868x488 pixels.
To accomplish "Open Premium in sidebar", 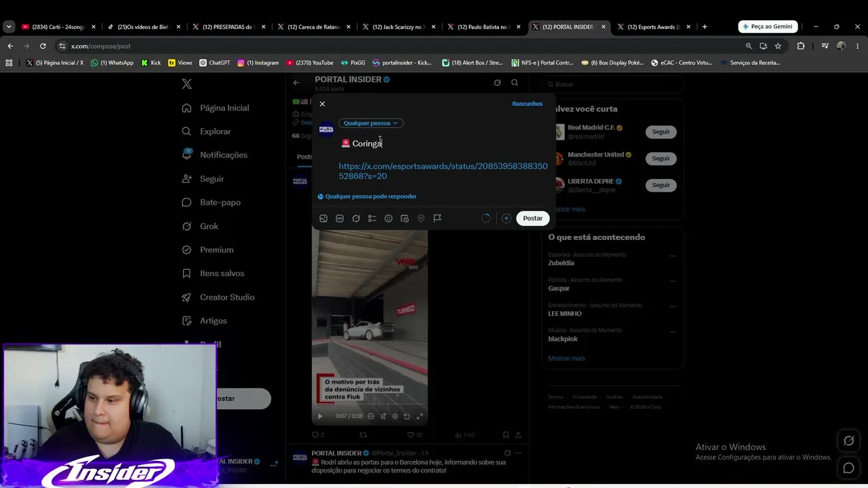I will point(208,250).
